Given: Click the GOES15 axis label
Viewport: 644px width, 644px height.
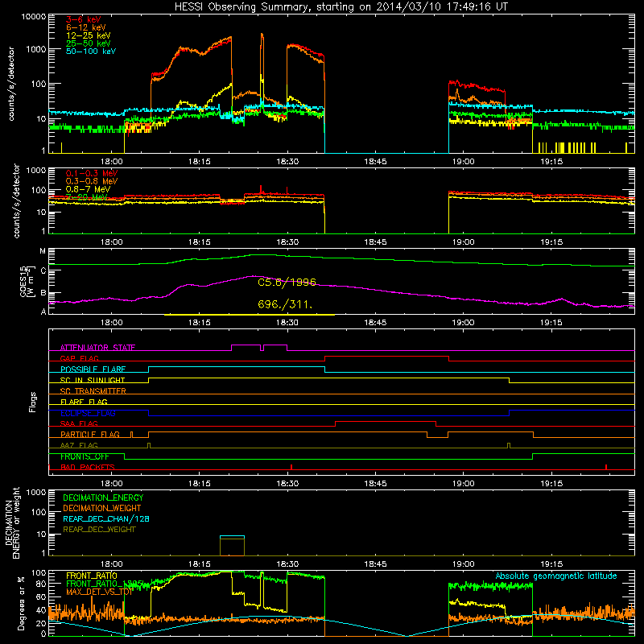Looking at the screenshot, I should point(27,282).
